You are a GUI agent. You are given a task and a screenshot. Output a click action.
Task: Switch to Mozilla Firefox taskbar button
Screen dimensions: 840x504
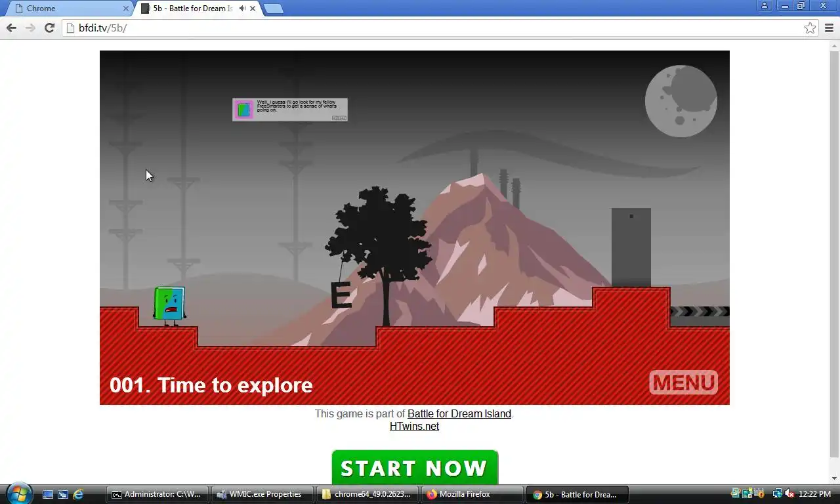472,494
